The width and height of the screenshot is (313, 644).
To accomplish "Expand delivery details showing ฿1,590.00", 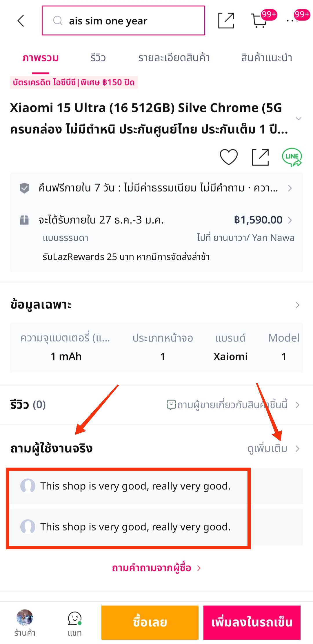I will (290, 220).
